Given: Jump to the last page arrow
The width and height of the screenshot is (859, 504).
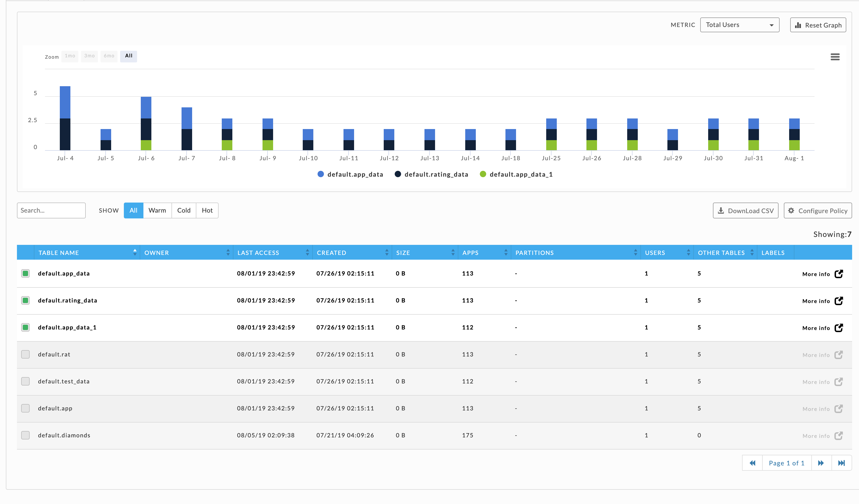Looking at the screenshot, I should coord(841,463).
